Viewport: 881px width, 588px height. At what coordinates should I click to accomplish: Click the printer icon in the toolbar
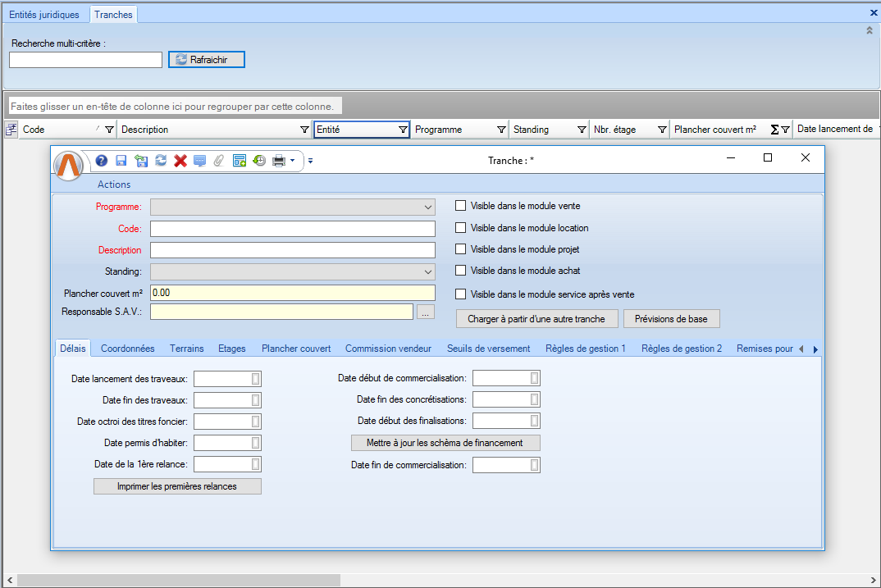tap(279, 161)
